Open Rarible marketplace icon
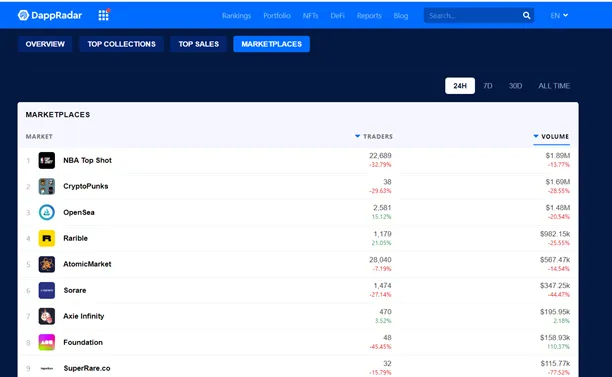This screenshot has width=612, height=377. pyautogui.click(x=46, y=238)
